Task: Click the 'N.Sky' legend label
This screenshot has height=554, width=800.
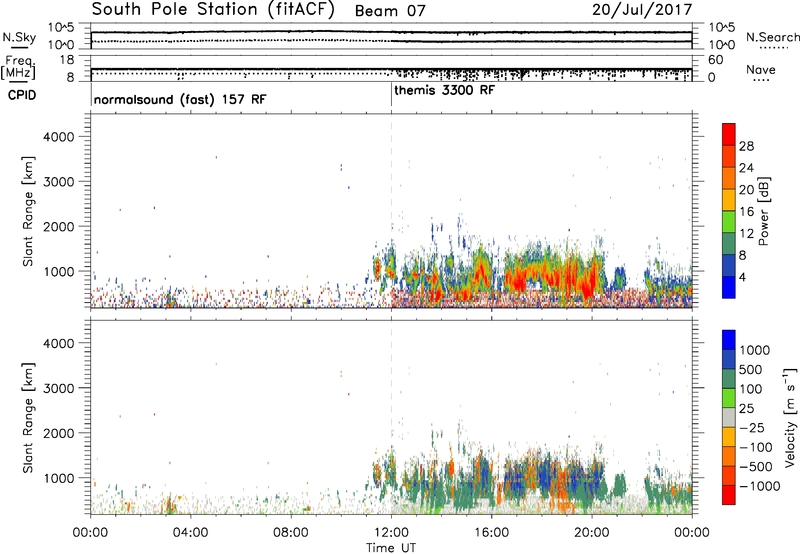Action: 19,37
